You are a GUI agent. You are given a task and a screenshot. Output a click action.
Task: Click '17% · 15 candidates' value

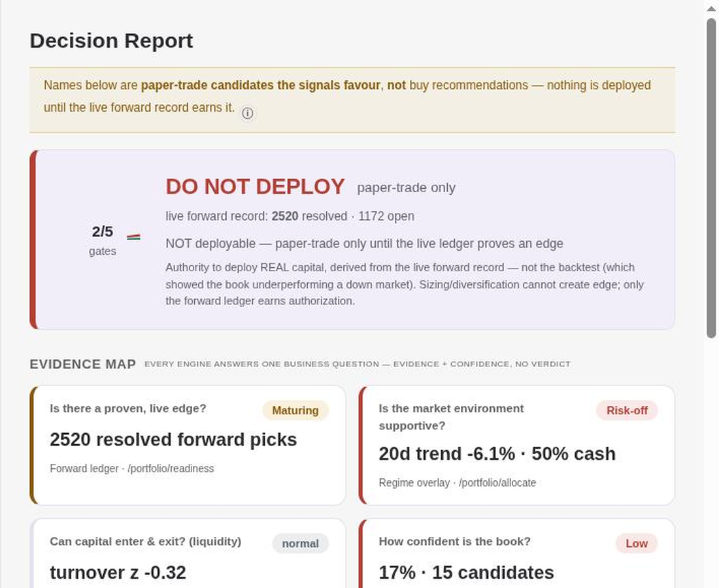pyautogui.click(x=466, y=572)
